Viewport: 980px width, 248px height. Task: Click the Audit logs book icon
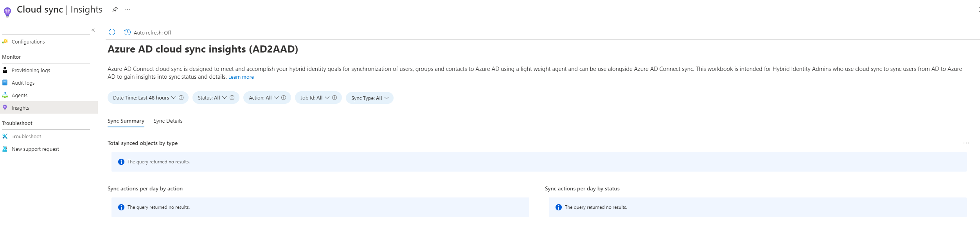5,82
